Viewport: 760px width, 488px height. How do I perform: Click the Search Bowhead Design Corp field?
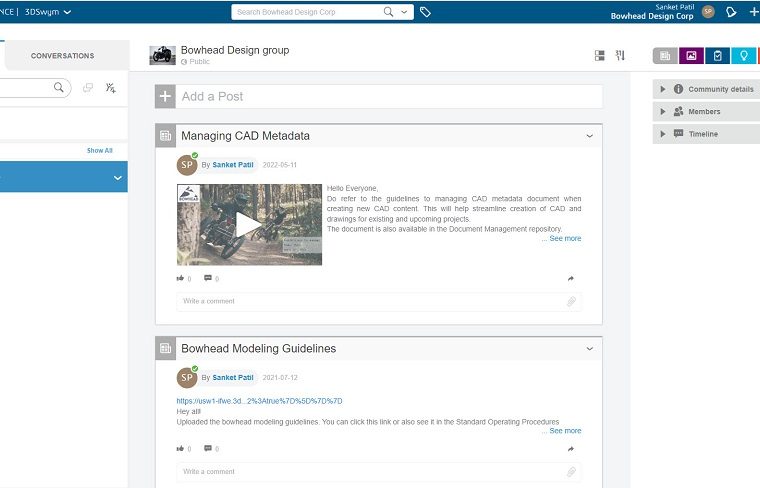click(308, 12)
